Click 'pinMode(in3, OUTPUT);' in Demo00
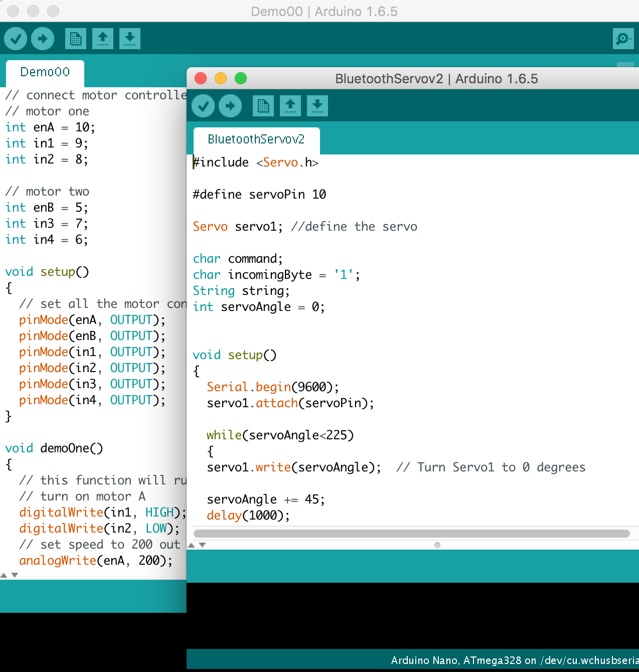 [92, 384]
